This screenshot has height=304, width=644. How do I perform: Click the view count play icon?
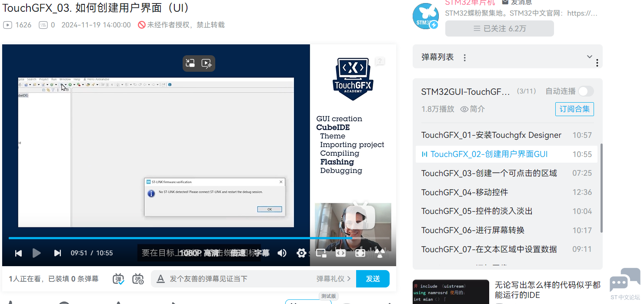tap(7, 25)
